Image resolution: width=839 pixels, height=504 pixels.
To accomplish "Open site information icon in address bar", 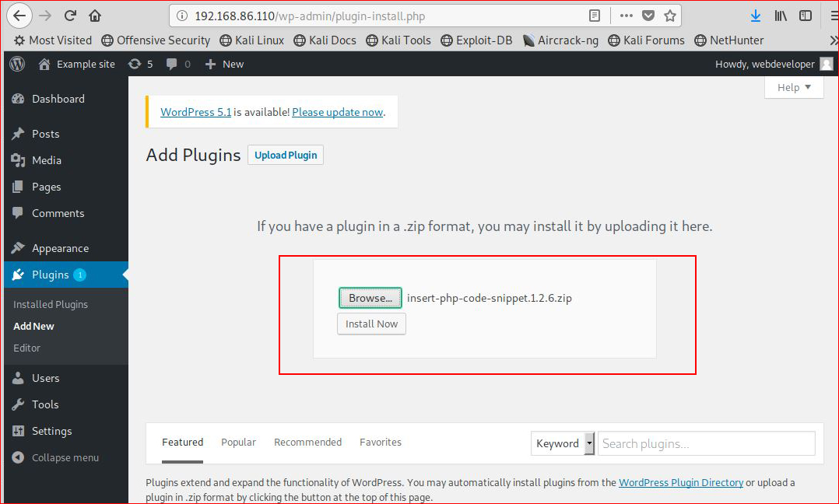I will coord(182,16).
